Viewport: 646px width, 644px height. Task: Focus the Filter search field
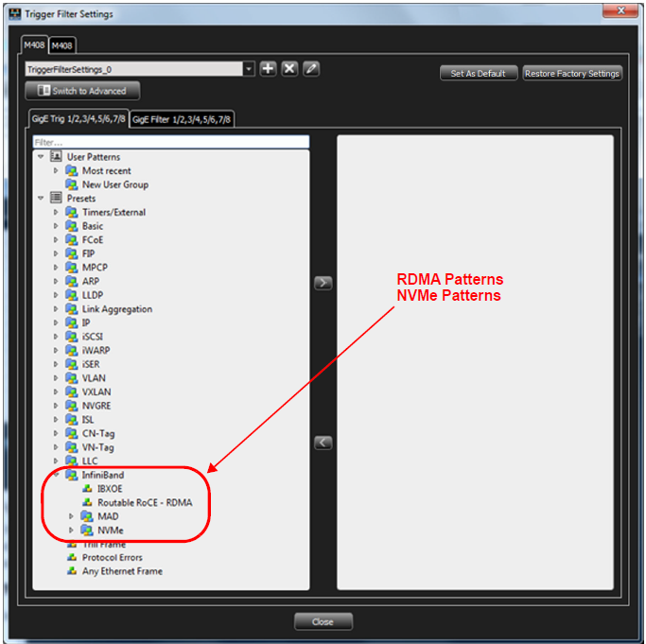(171, 142)
